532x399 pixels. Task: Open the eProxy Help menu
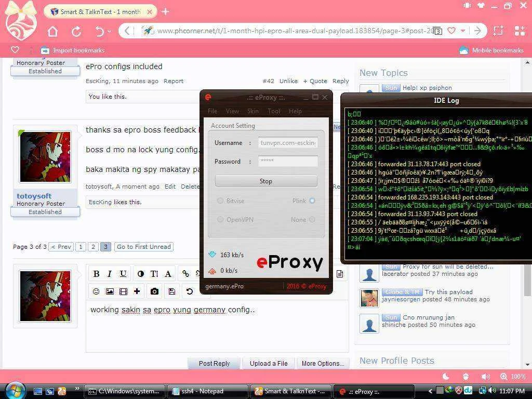pyautogui.click(x=295, y=111)
